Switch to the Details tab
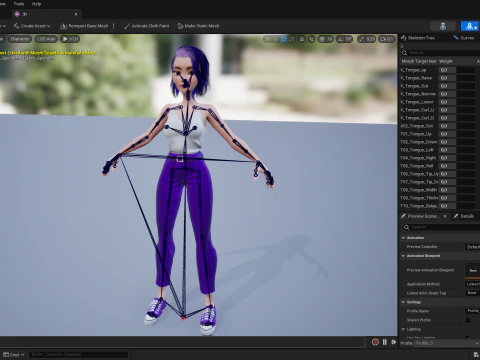The image size is (480, 360). click(464, 216)
